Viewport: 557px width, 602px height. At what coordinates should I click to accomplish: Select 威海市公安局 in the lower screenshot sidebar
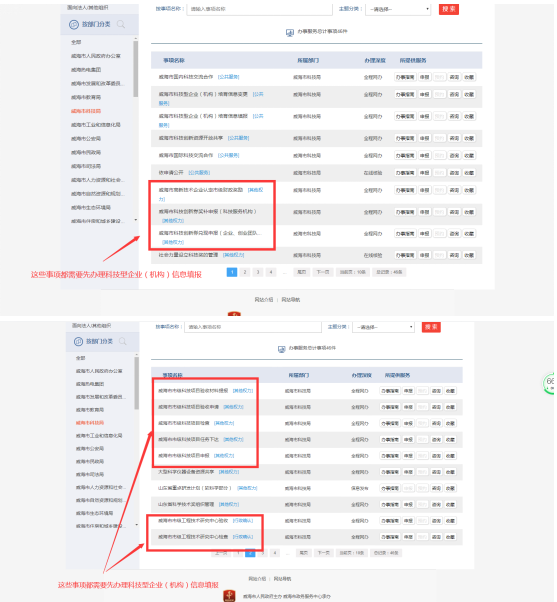(x=90, y=448)
